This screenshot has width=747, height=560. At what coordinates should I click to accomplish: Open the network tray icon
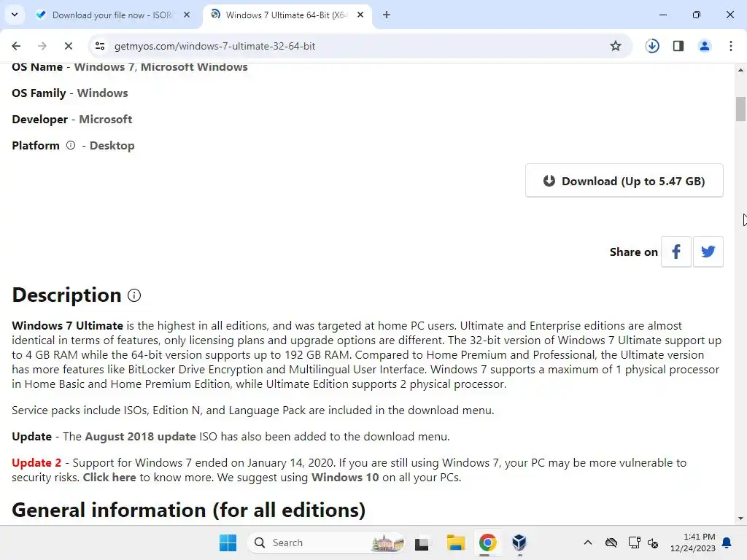click(634, 542)
